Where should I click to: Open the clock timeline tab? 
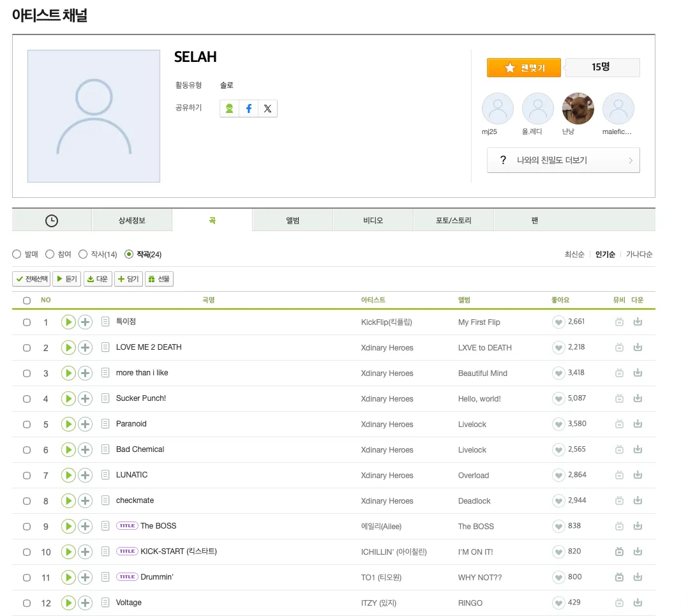52,220
